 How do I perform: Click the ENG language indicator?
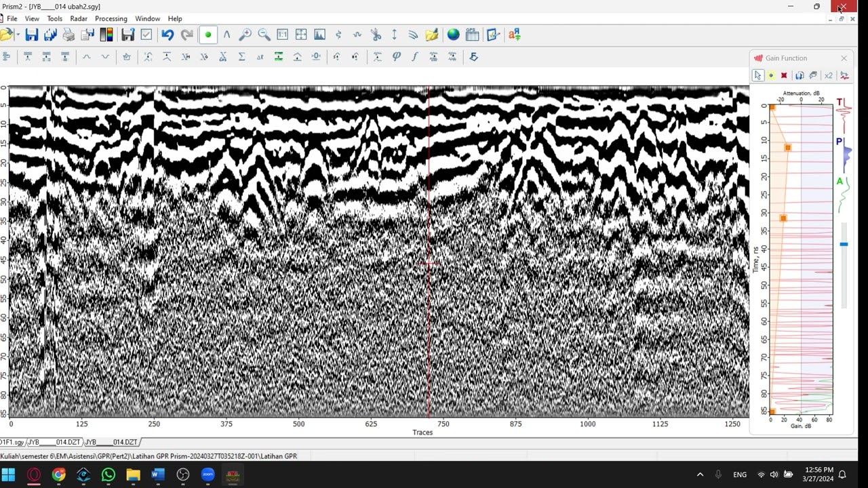pos(740,474)
